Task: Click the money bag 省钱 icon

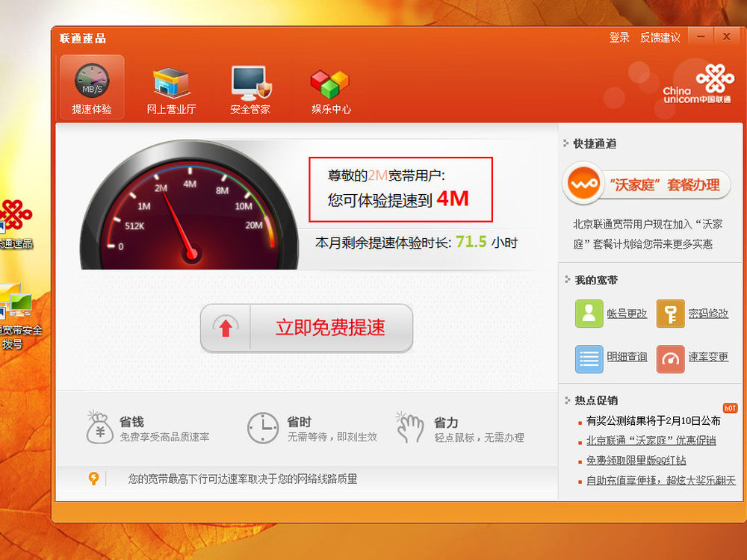Action: pyautogui.click(x=99, y=427)
